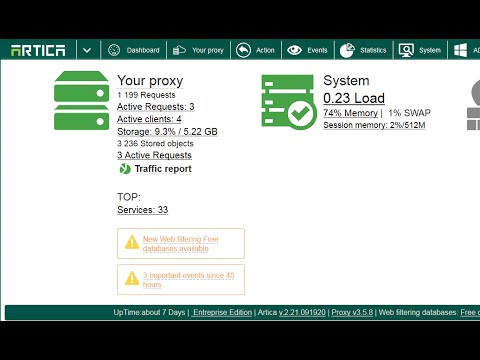Open Active Requests: 3 link
Screen dimensions: 480x360
coord(156,107)
